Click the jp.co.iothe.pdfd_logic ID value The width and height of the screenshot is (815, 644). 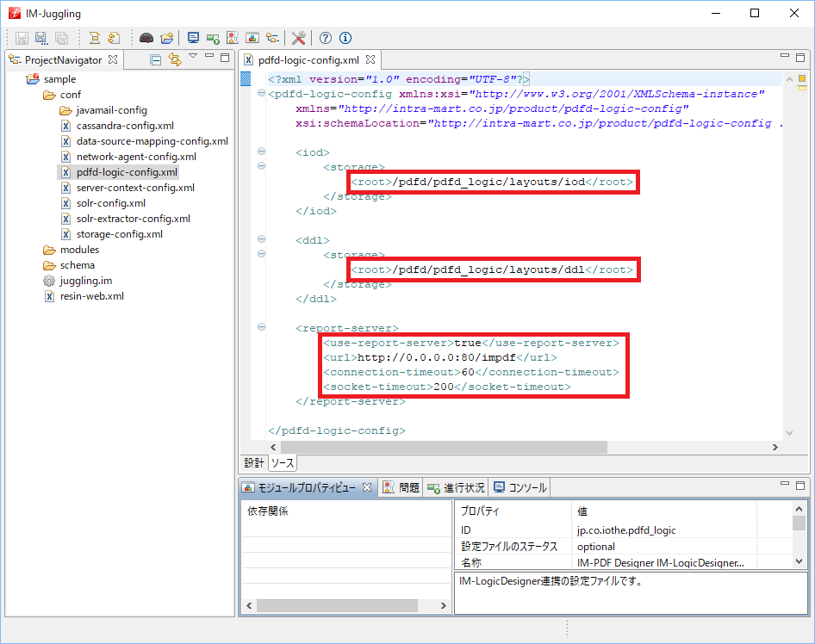625,530
